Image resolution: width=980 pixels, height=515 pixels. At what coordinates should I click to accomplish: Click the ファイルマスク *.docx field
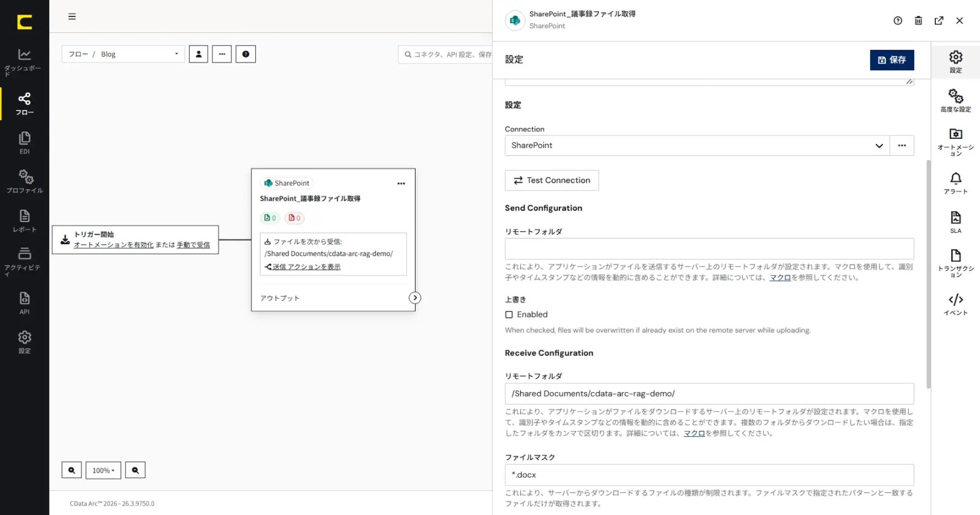point(710,475)
